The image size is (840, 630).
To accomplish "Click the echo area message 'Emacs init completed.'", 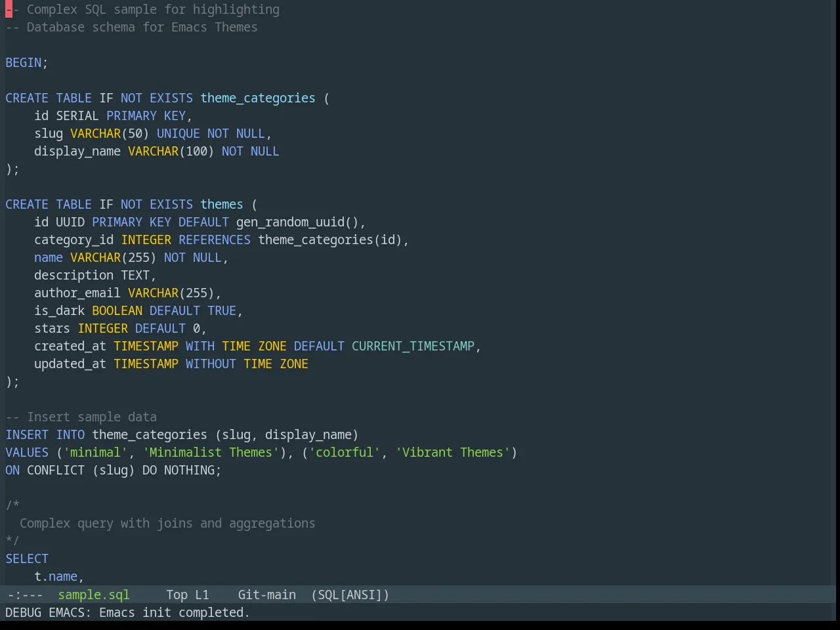I will pos(175,612).
